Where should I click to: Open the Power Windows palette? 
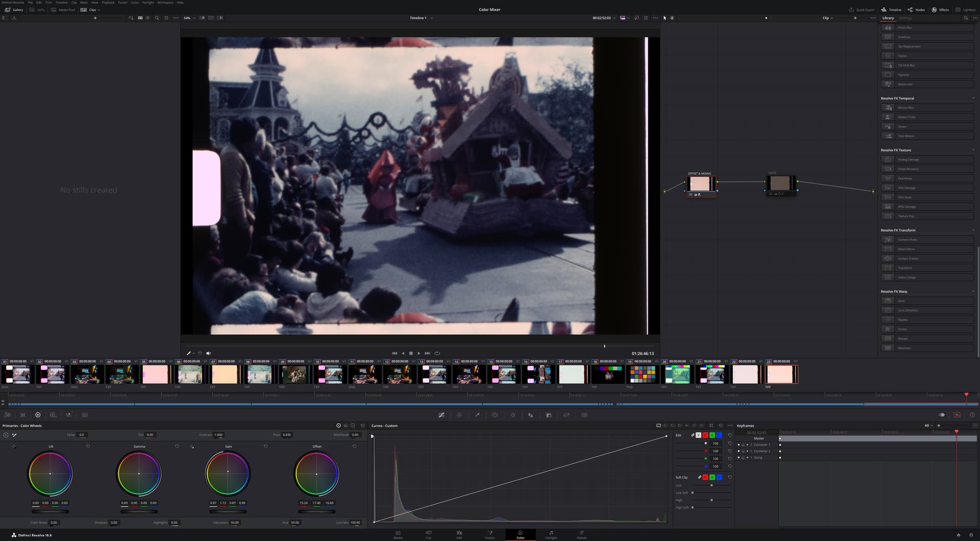[495, 415]
